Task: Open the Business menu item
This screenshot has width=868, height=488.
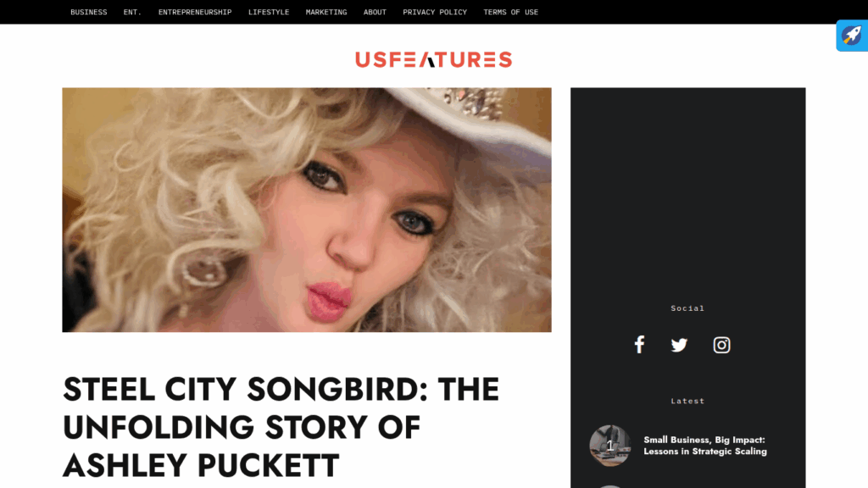Action: 88,12
